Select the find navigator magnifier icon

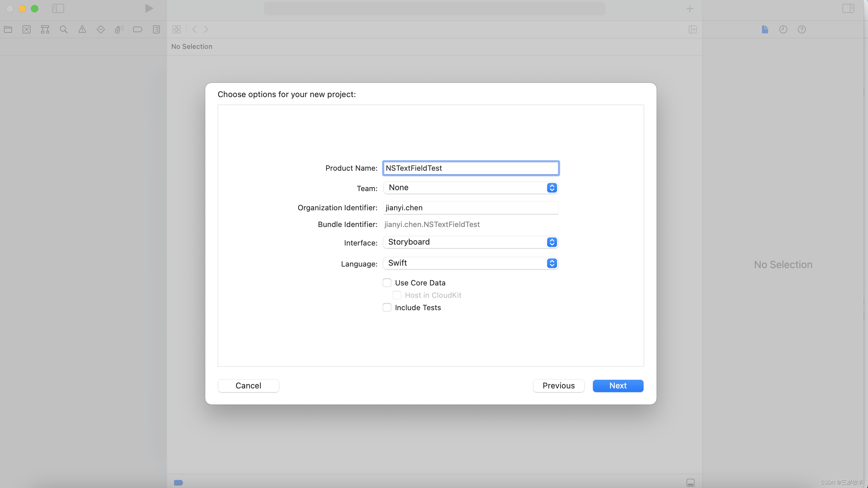tap(63, 29)
